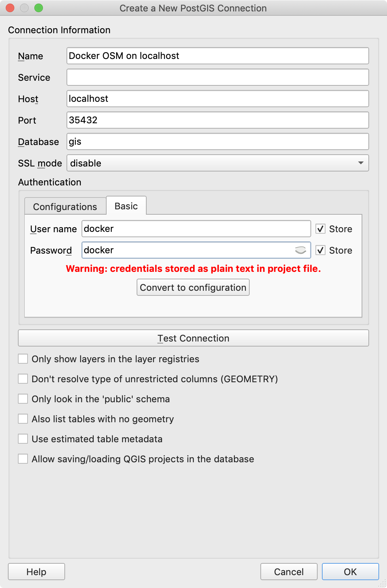Select the Basic authentication tab

click(x=126, y=206)
